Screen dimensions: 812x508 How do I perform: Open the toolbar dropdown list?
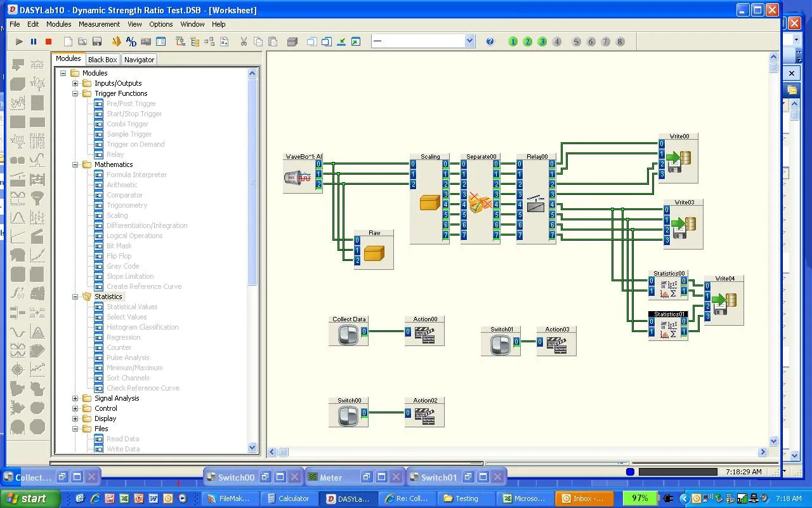pyautogui.click(x=470, y=41)
